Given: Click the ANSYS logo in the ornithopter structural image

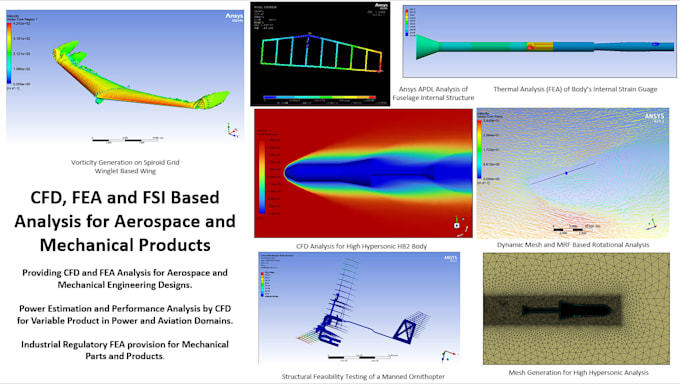Looking at the screenshot, I should [x=450, y=258].
